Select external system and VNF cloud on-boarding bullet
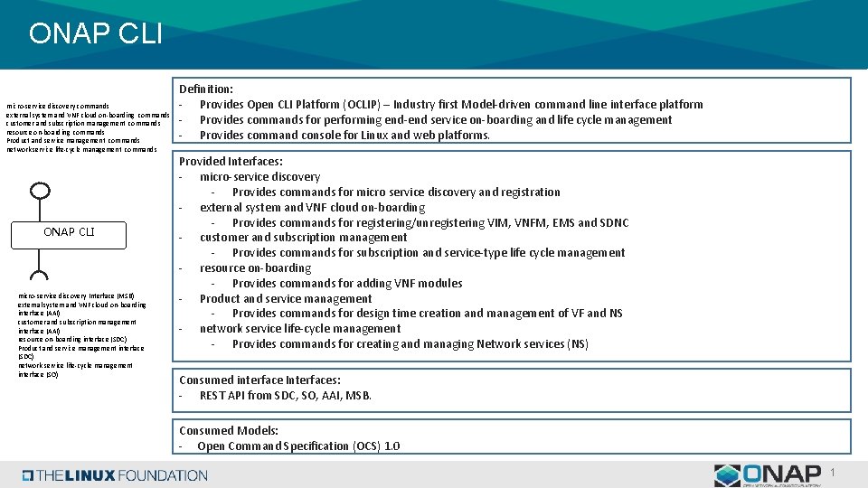 (x=312, y=208)
